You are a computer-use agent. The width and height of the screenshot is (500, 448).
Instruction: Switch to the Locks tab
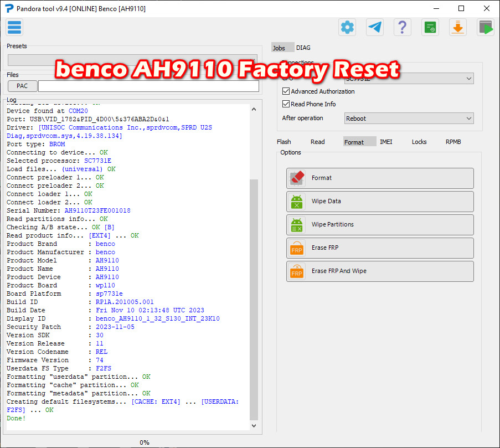point(419,142)
